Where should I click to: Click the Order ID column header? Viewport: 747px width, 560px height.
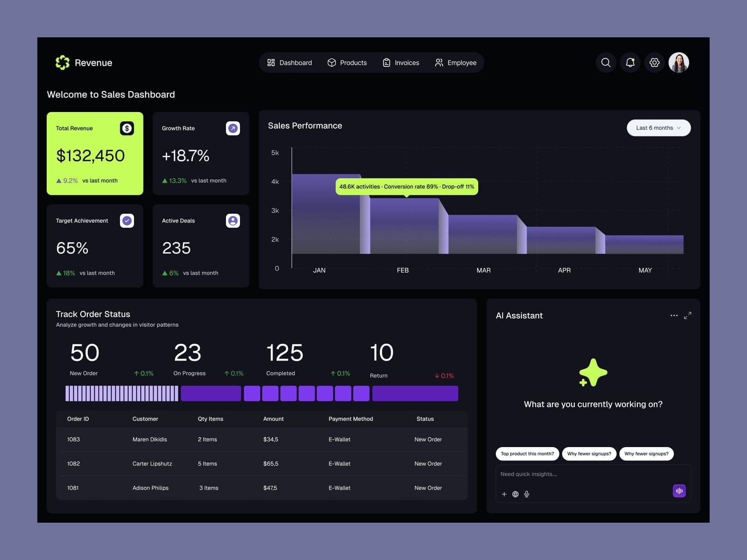(78, 419)
